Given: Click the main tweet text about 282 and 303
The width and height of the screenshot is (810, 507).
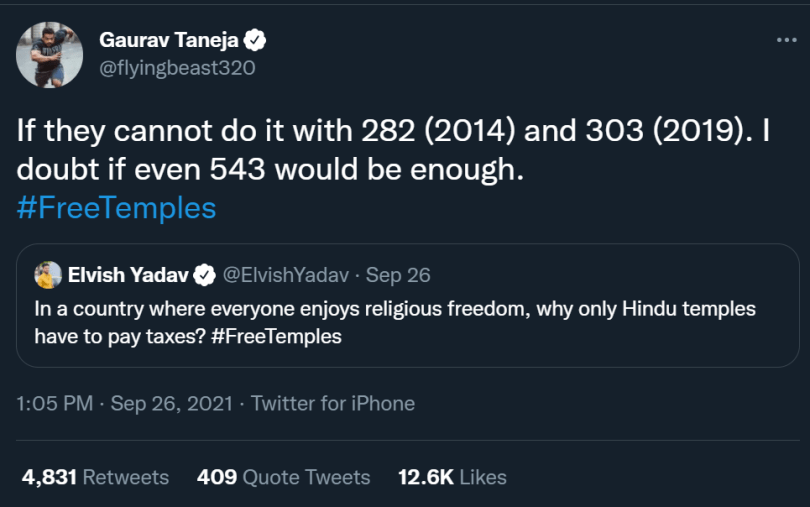Looking at the screenshot, I should pyautogui.click(x=393, y=150).
